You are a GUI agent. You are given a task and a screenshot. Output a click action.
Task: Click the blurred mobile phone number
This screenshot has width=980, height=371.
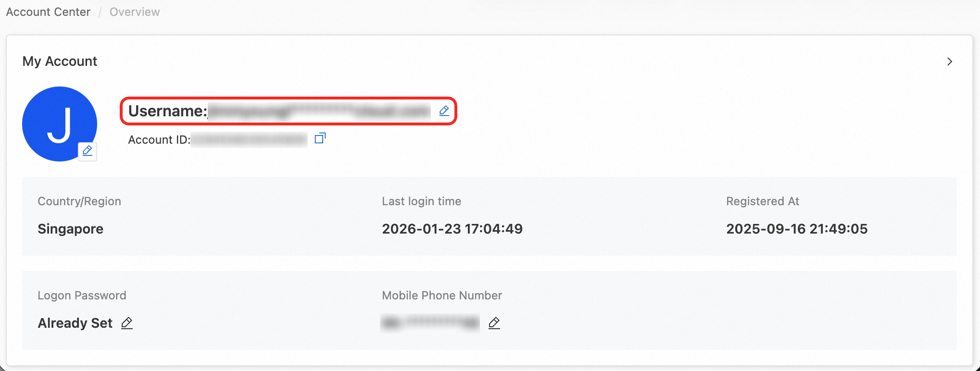(x=430, y=323)
